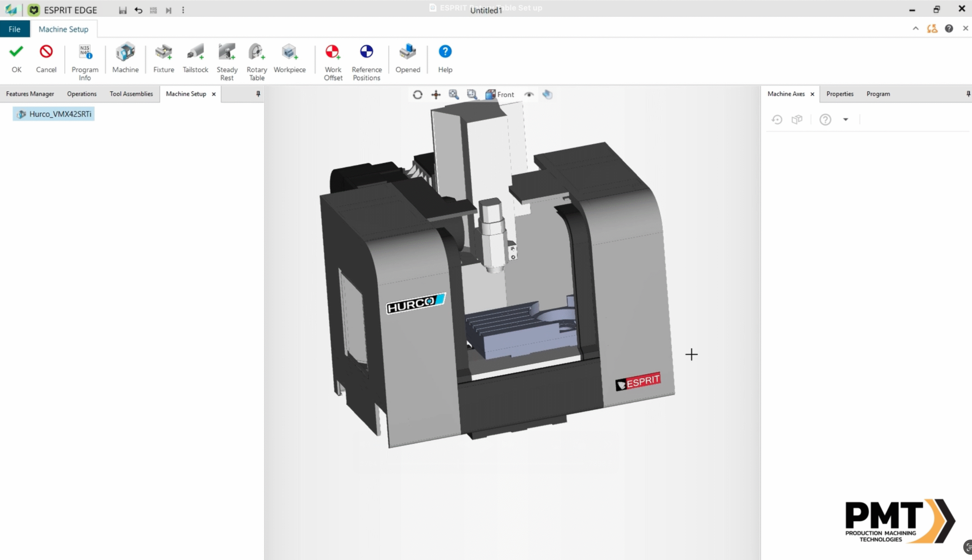Open the Tool Assemblies tab
This screenshot has width=972, height=560.
pyautogui.click(x=131, y=94)
